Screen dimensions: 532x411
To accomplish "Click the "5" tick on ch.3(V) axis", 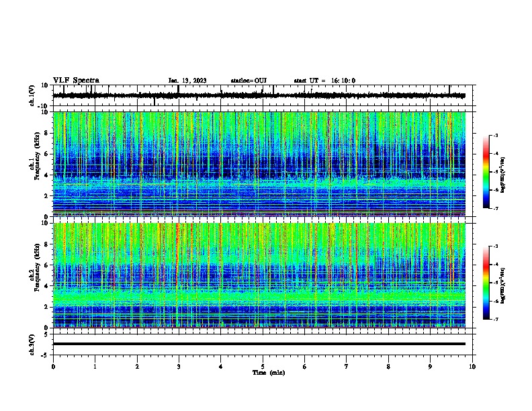I will pyautogui.click(x=47, y=334).
